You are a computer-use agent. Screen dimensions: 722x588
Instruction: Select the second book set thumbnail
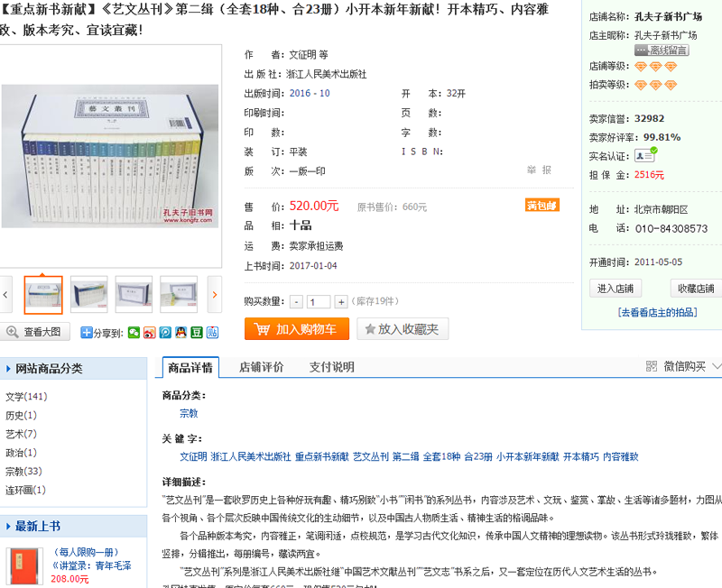coord(88,295)
